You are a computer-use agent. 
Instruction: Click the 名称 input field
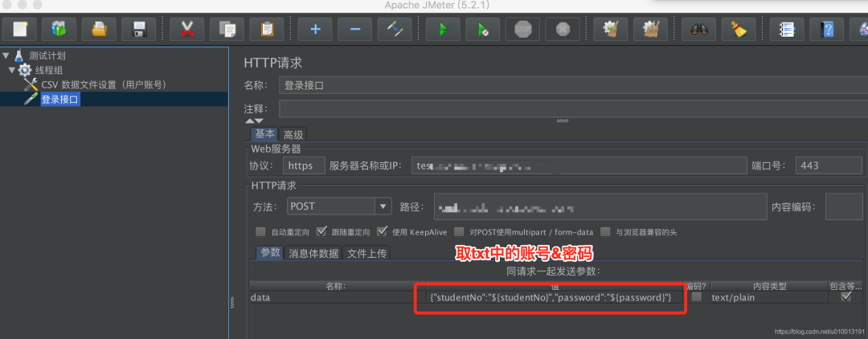[574, 86]
